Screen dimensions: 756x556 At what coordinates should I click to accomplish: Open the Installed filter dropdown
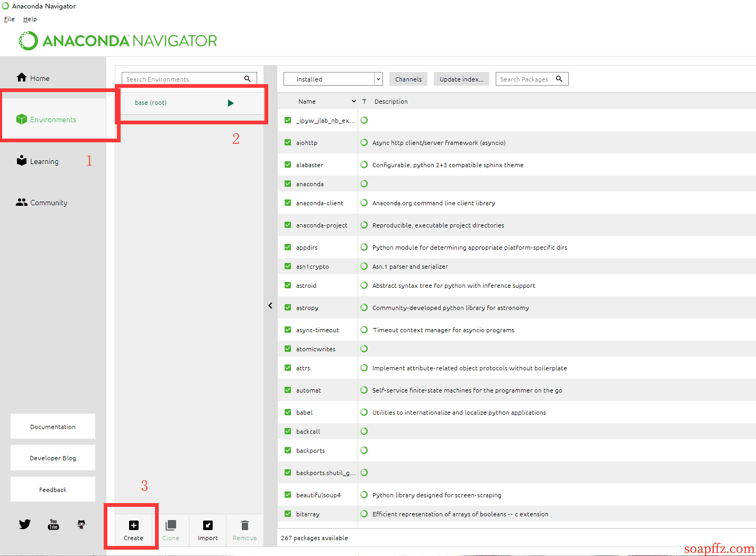click(x=333, y=79)
